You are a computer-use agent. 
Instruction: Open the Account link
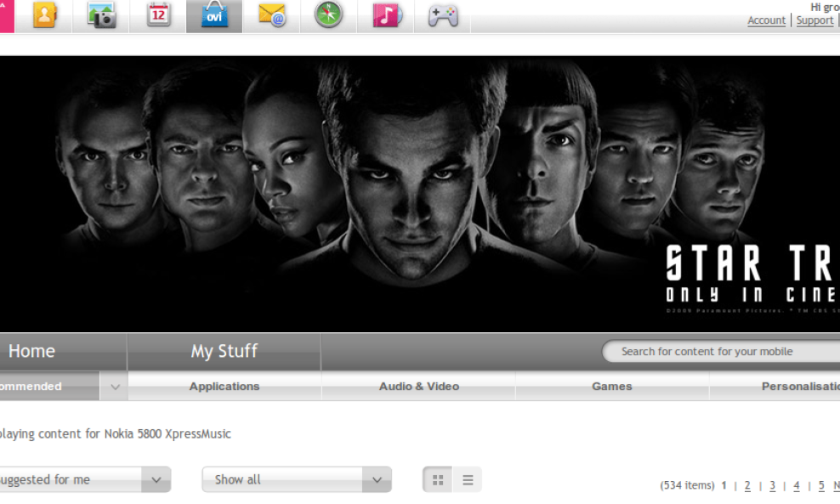click(766, 20)
